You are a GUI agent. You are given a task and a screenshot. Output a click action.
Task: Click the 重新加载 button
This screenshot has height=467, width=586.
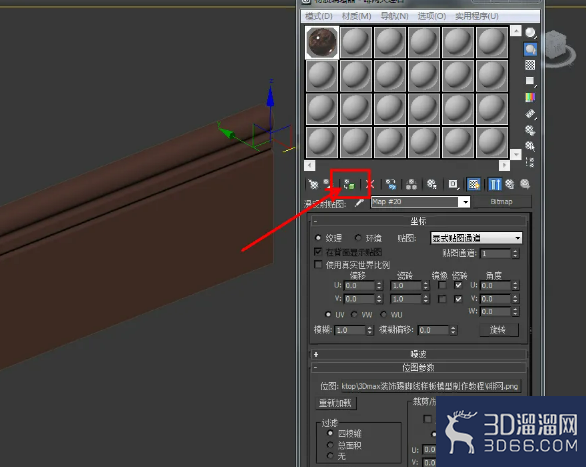(335, 403)
